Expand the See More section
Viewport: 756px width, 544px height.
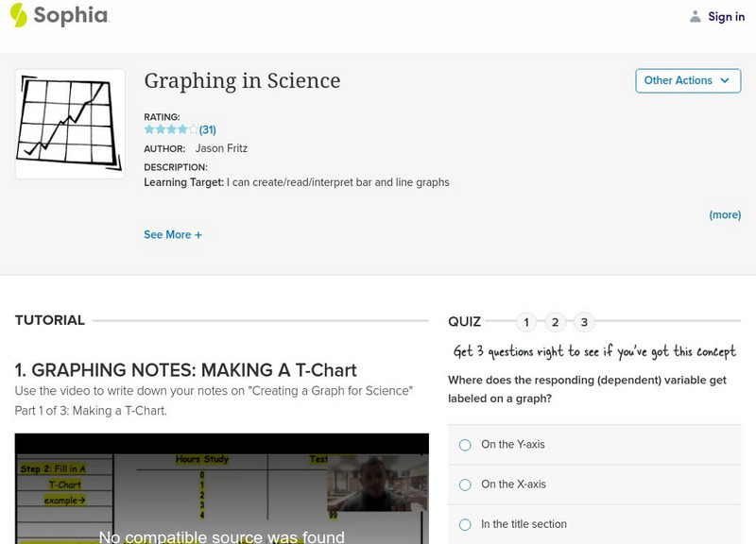[x=173, y=234]
